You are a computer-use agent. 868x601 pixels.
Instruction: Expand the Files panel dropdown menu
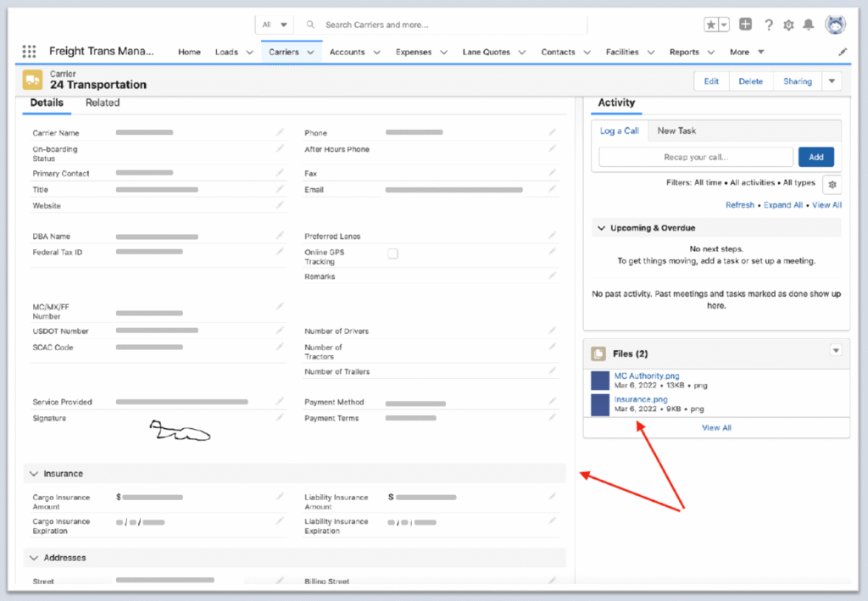tap(835, 350)
